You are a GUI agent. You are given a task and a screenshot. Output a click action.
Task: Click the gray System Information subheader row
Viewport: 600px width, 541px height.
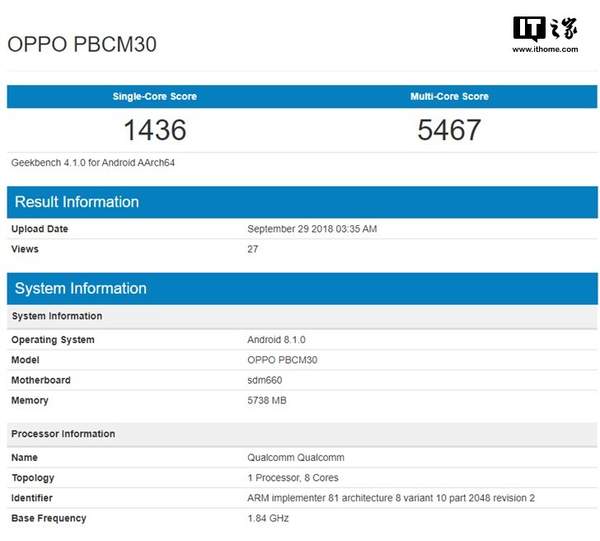click(302, 316)
